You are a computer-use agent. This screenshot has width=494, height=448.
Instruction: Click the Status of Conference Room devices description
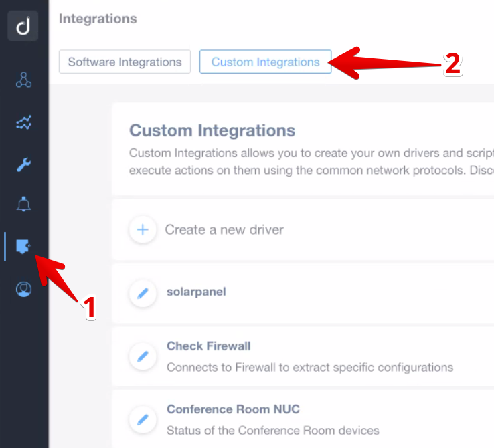(x=273, y=431)
